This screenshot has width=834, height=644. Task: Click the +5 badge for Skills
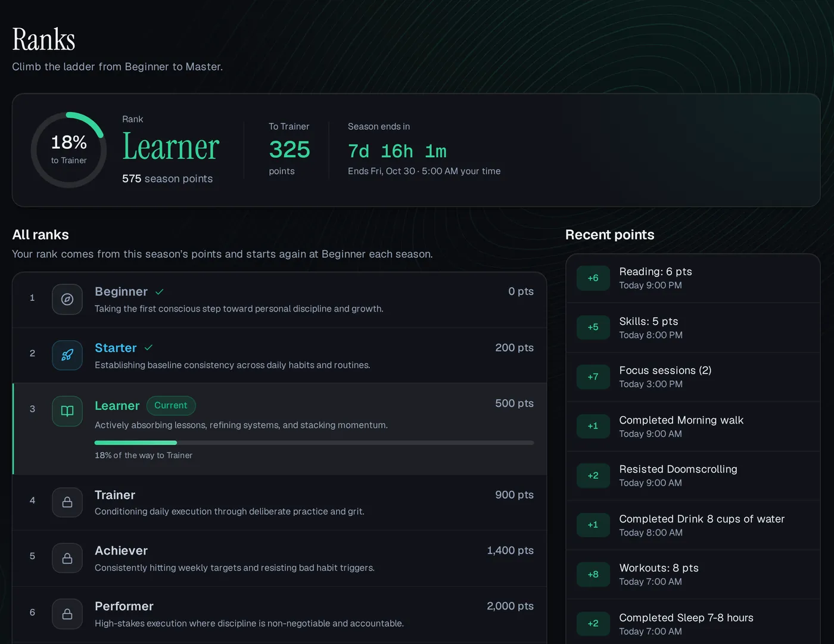[593, 328]
